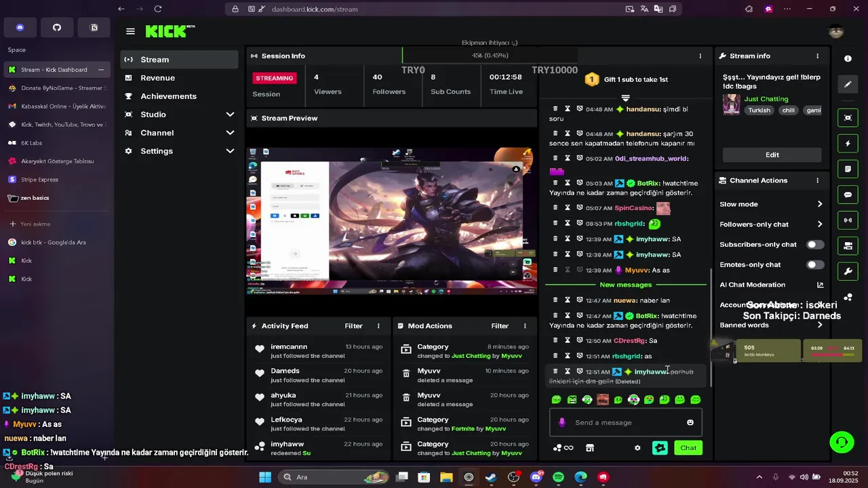Open AI Chat Moderation external link icon

click(820, 285)
